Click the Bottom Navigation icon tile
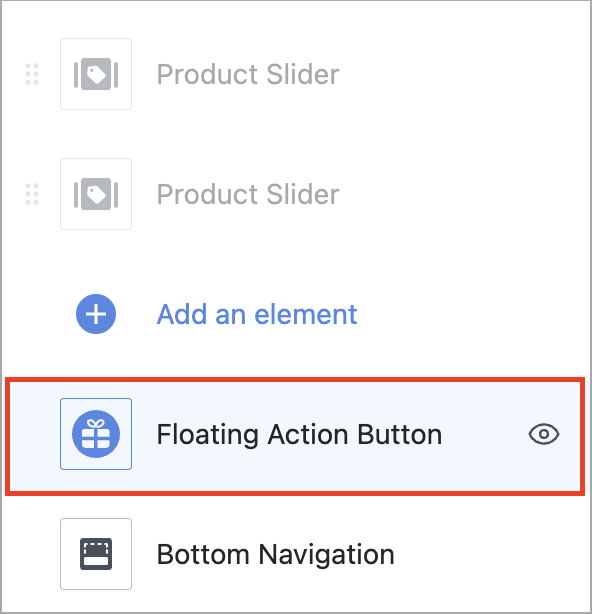The image size is (592, 614). pyautogui.click(x=96, y=554)
